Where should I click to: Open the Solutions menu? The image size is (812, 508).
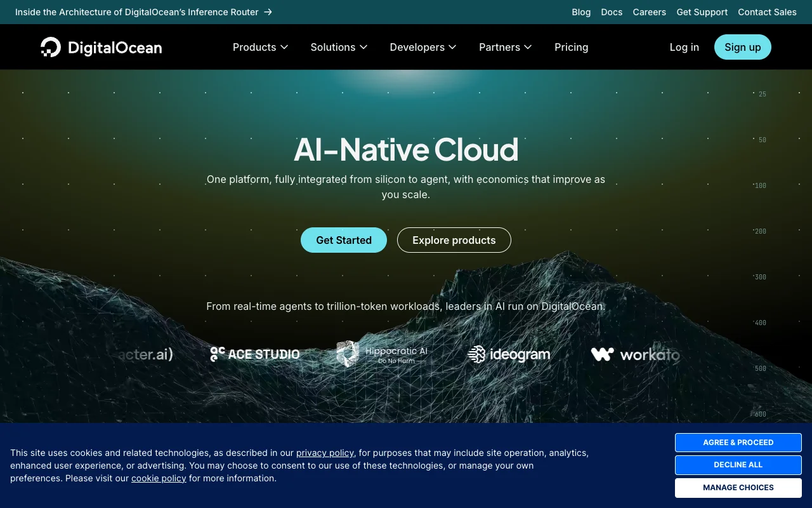click(x=339, y=47)
